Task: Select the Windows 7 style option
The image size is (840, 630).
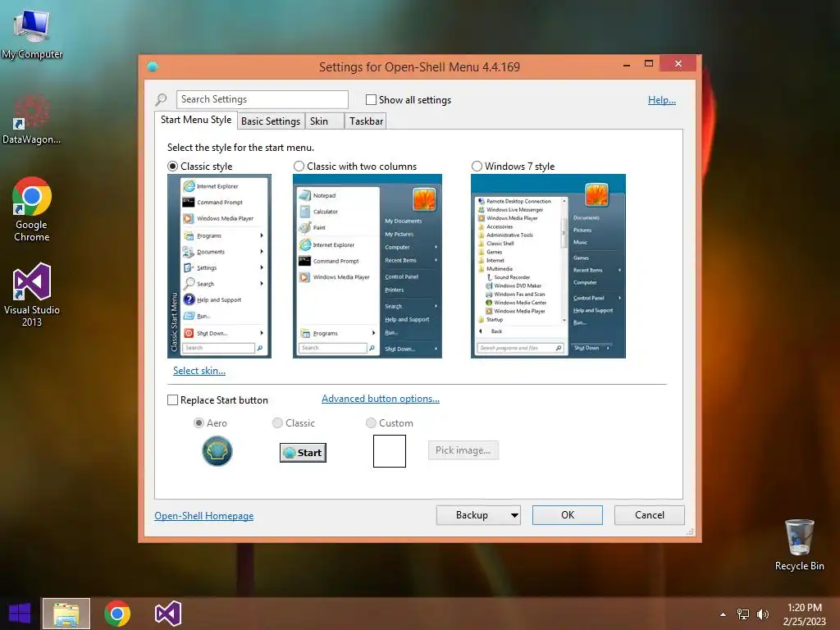Action: [477, 167]
